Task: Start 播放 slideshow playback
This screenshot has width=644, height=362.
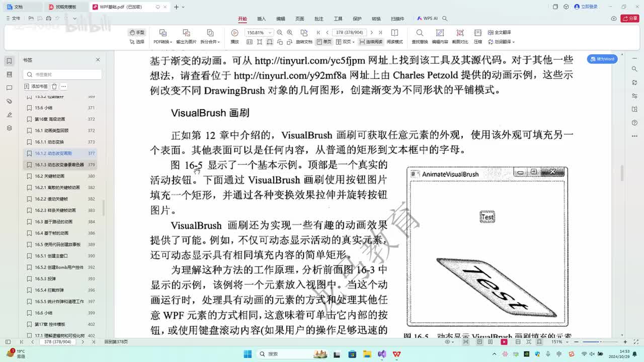Action: (234, 37)
